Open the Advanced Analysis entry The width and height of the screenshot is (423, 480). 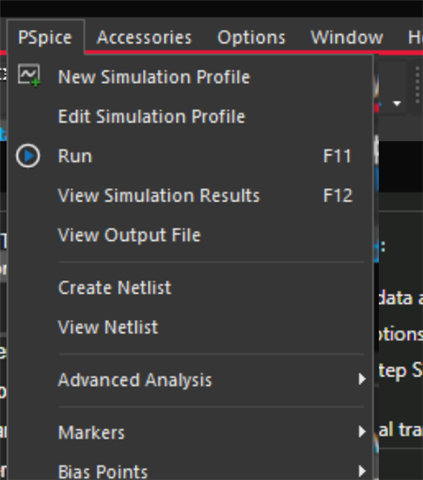pyautogui.click(x=190, y=380)
